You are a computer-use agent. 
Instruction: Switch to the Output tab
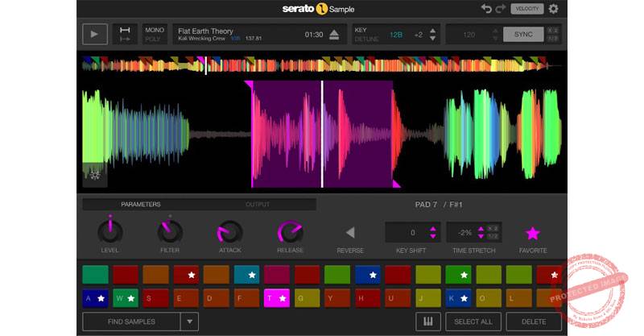coord(258,205)
